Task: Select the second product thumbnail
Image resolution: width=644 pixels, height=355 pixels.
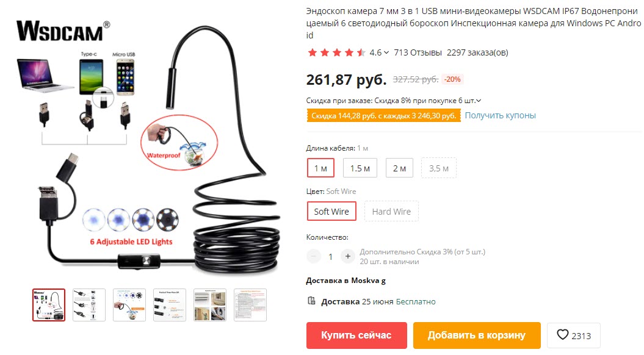Action: [x=89, y=305]
